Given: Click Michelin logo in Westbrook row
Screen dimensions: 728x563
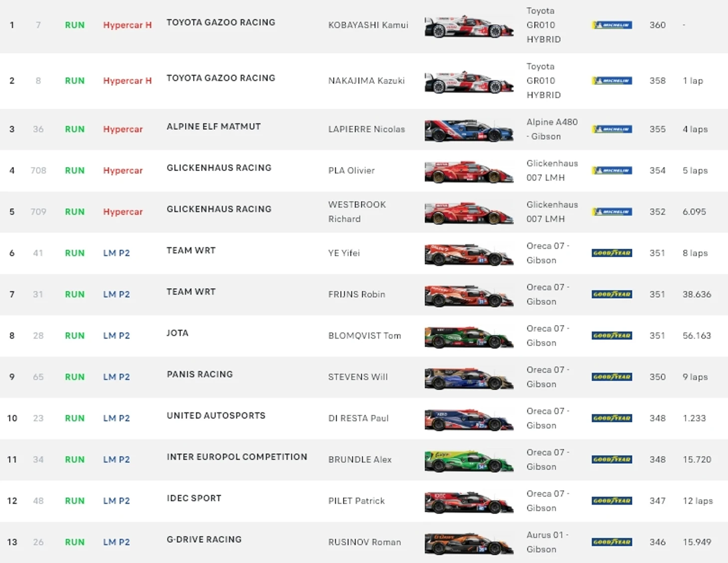Looking at the screenshot, I should (x=612, y=212).
